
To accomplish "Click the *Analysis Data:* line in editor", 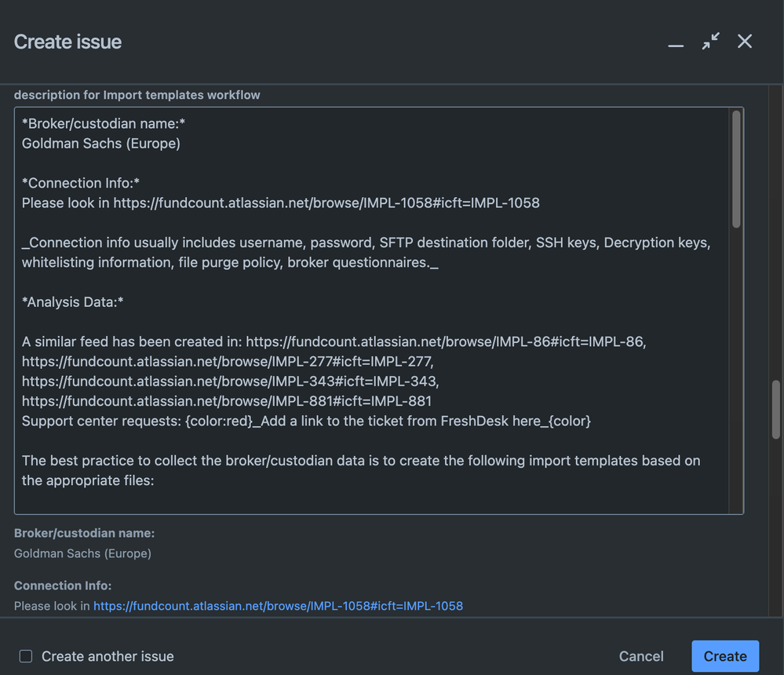I will tap(73, 302).
